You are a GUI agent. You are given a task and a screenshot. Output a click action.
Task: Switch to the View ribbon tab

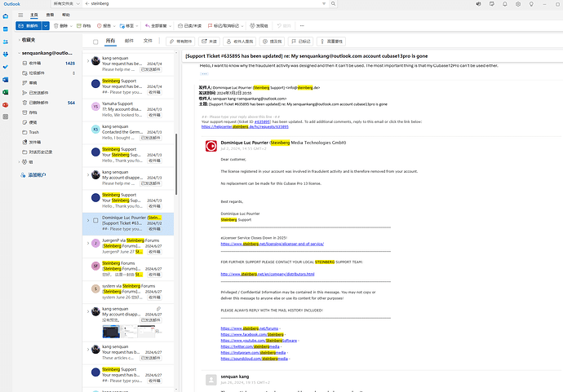pyautogui.click(x=50, y=15)
